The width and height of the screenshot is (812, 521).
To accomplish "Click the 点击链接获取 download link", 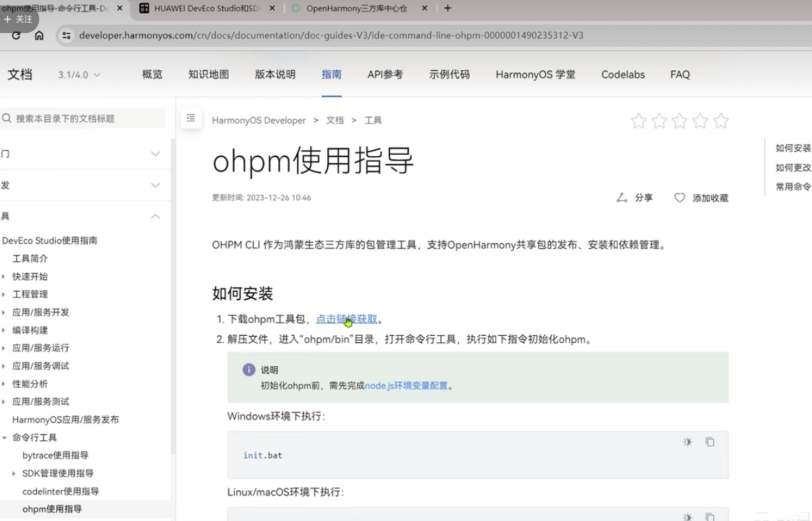I will (346, 319).
